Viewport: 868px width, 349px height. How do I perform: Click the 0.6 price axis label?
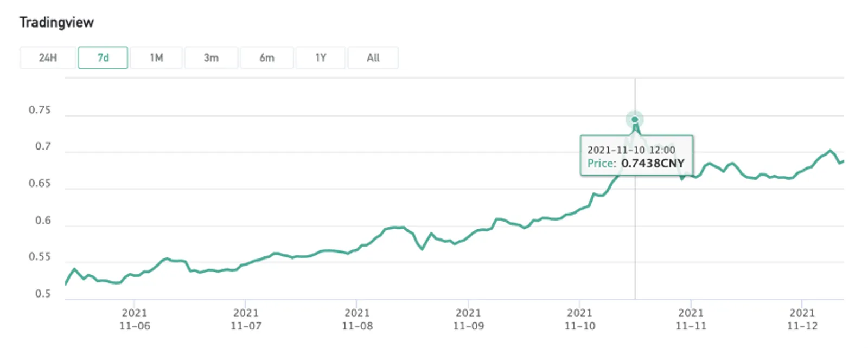tap(43, 221)
